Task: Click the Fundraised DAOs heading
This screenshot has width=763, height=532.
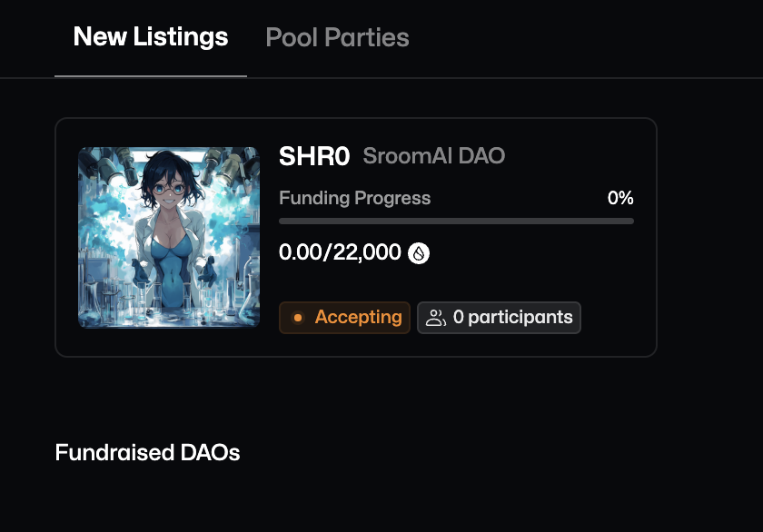Action: (147, 453)
